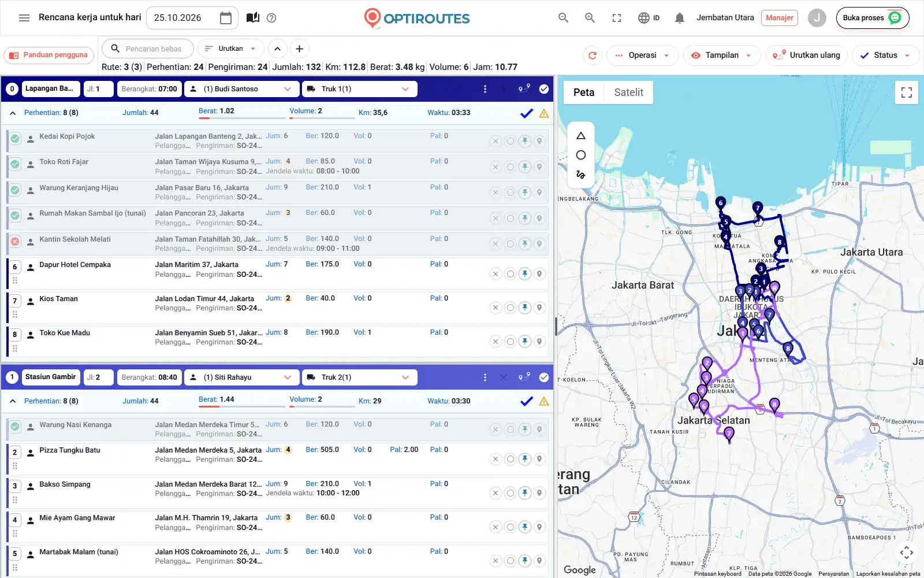
Task: Click the Manajer role badge
Action: (779, 18)
